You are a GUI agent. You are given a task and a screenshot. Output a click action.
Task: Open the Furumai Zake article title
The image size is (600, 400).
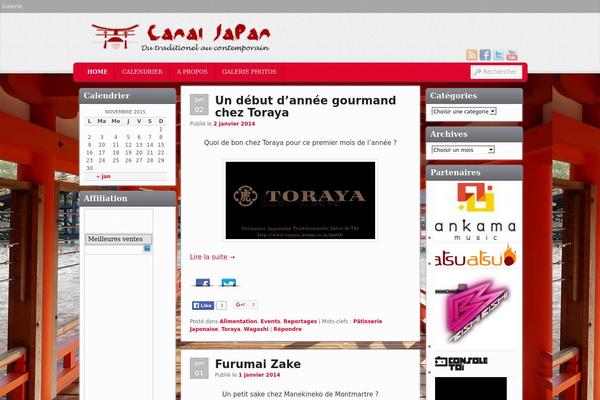[x=258, y=364]
